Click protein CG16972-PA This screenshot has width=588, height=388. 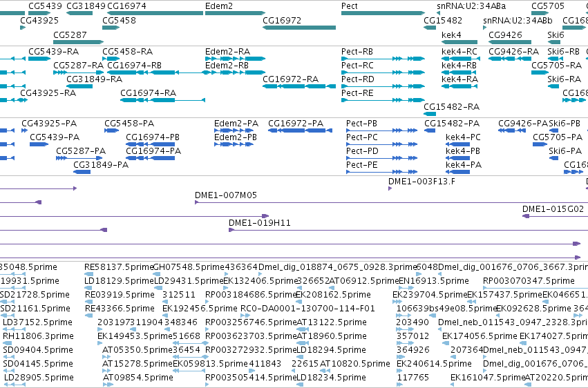pyautogui.click(x=300, y=130)
